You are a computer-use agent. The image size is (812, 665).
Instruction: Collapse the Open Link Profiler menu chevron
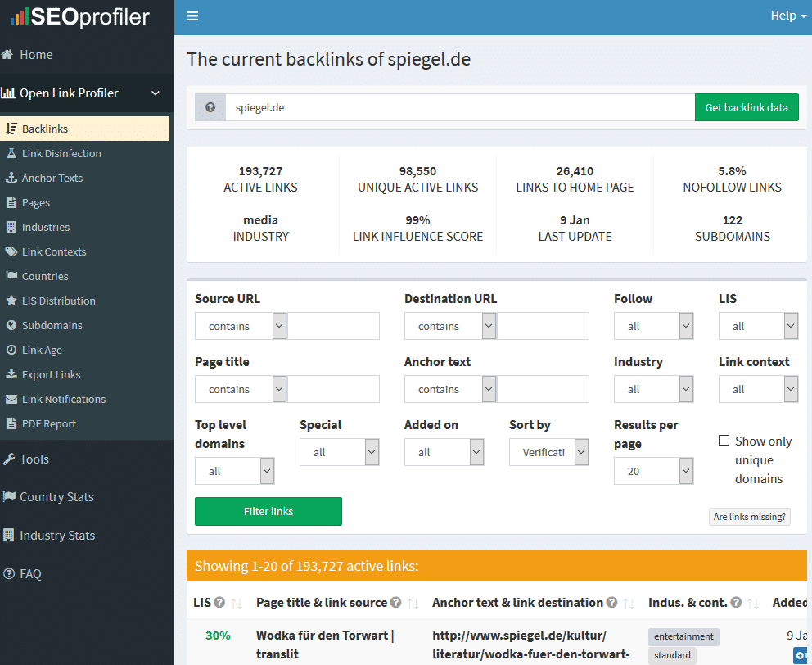[156, 93]
